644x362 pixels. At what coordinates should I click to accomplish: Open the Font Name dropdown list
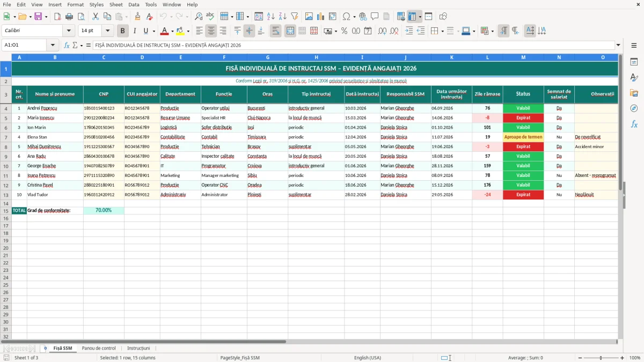[x=69, y=31]
